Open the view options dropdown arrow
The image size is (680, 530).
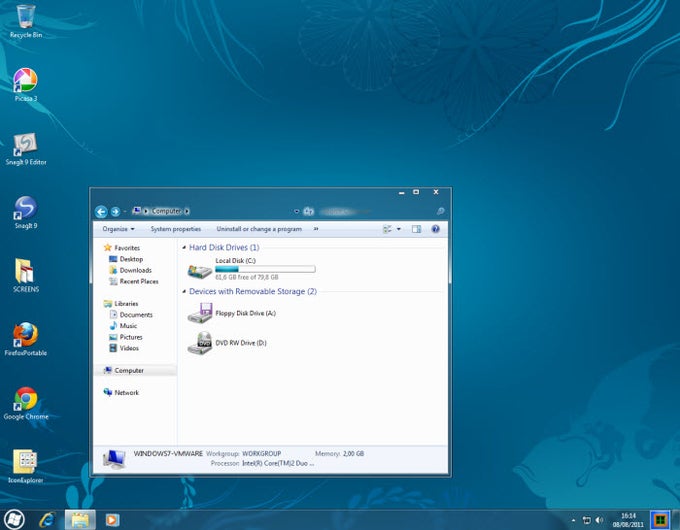point(399,229)
